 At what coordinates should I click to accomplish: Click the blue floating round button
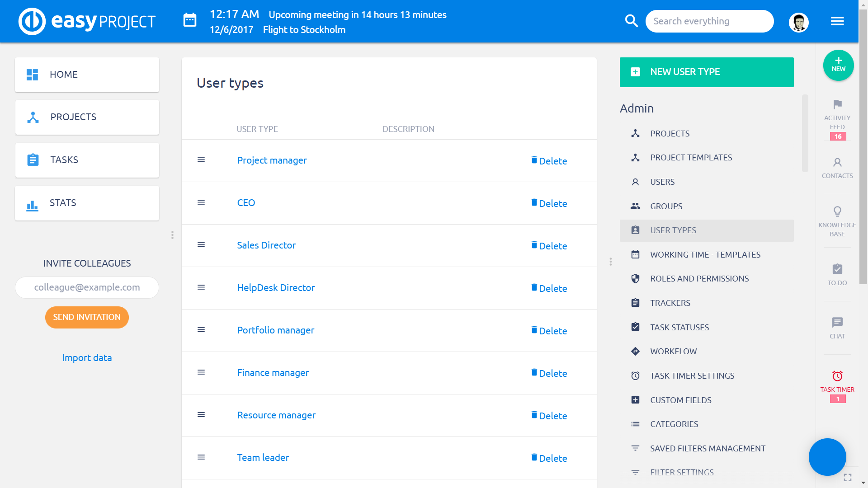click(x=827, y=457)
